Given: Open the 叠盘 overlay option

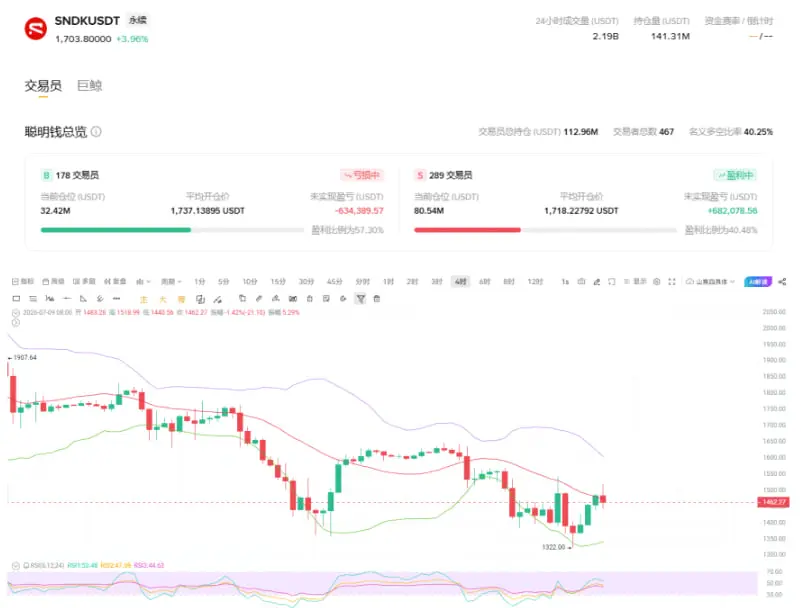Looking at the screenshot, I should tap(115, 282).
